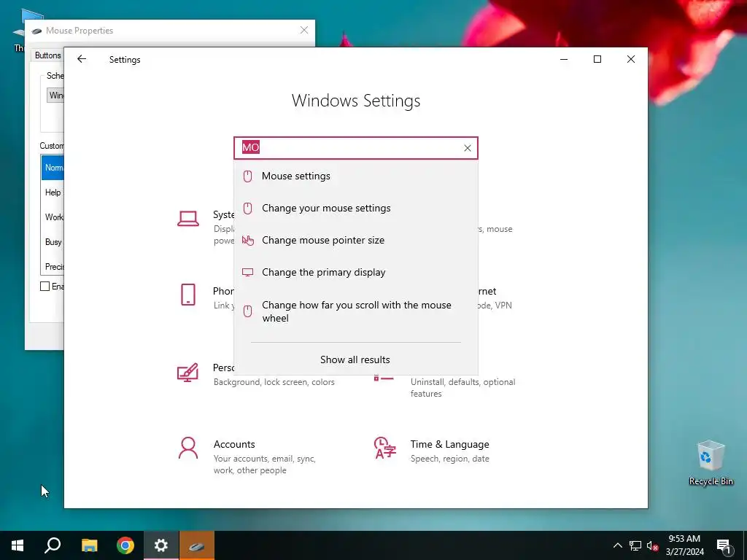The width and height of the screenshot is (747, 560).
Task: Click mouse icon beside scroll wheel result
Action: tap(248, 311)
